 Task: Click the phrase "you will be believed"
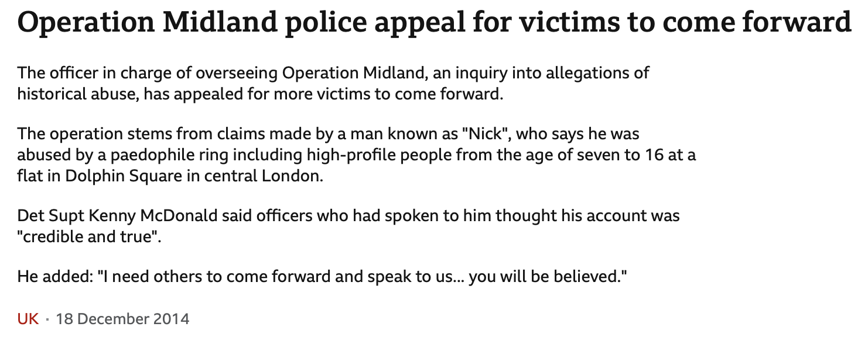pos(544,277)
